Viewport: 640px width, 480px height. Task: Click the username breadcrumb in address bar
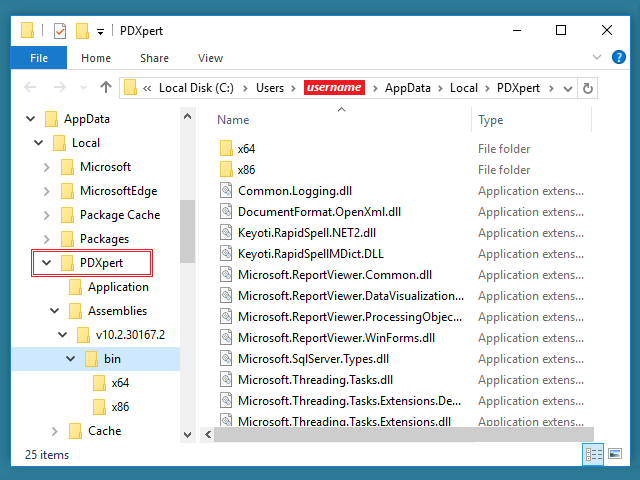(x=334, y=87)
